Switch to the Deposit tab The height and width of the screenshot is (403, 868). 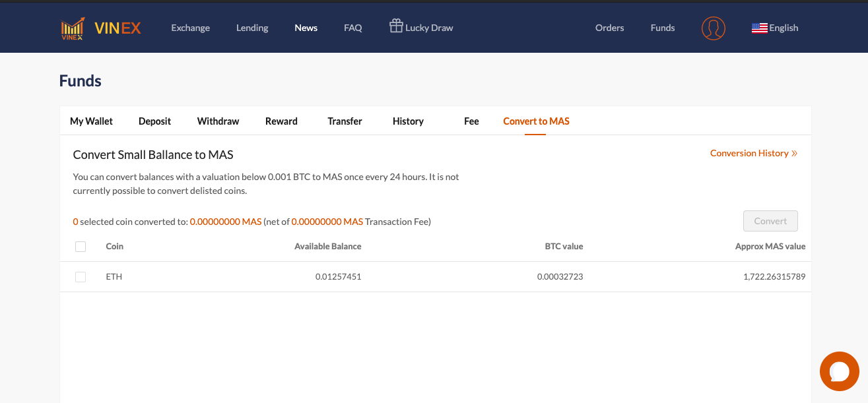(x=155, y=121)
